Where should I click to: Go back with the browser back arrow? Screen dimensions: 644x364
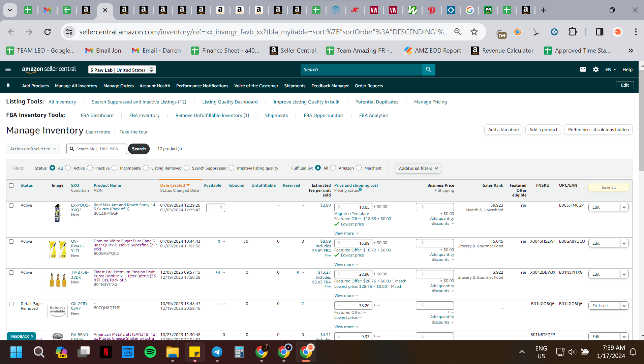tap(11, 32)
